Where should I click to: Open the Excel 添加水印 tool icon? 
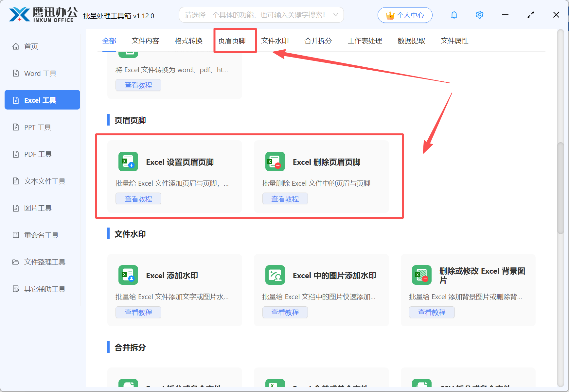(x=128, y=275)
